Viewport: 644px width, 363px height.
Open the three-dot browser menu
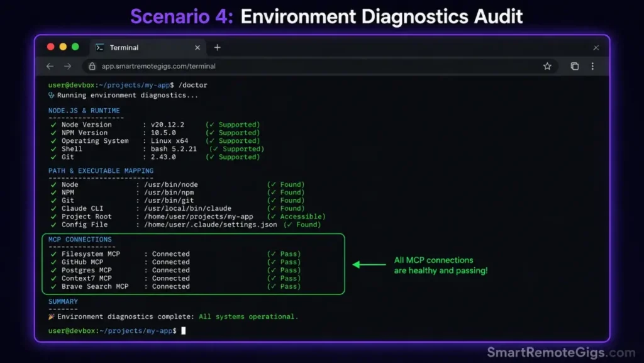[x=592, y=66]
